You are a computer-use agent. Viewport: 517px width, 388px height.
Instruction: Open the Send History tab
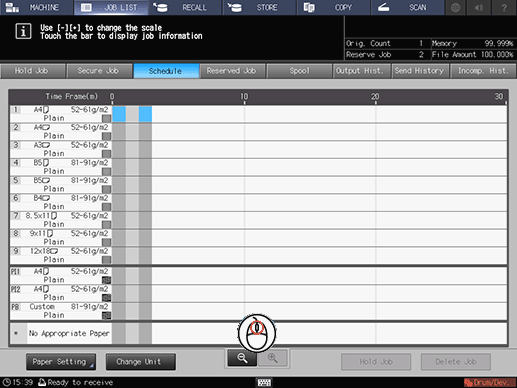pos(420,71)
